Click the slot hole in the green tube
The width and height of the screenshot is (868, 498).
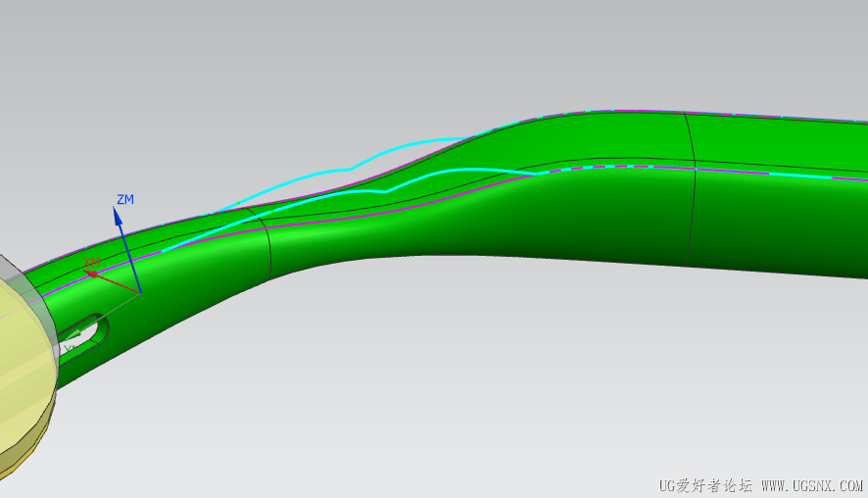(83, 338)
